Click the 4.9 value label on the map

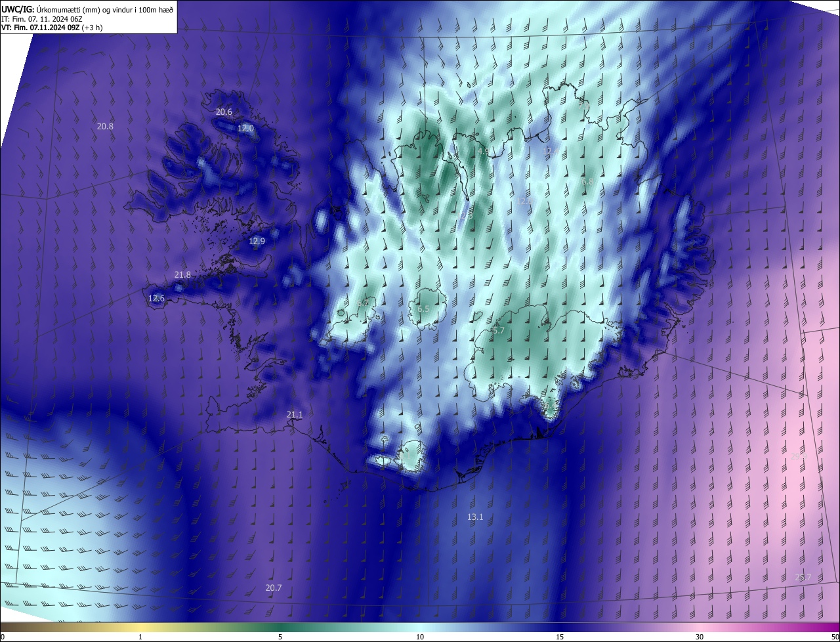[x=483, y=151]
